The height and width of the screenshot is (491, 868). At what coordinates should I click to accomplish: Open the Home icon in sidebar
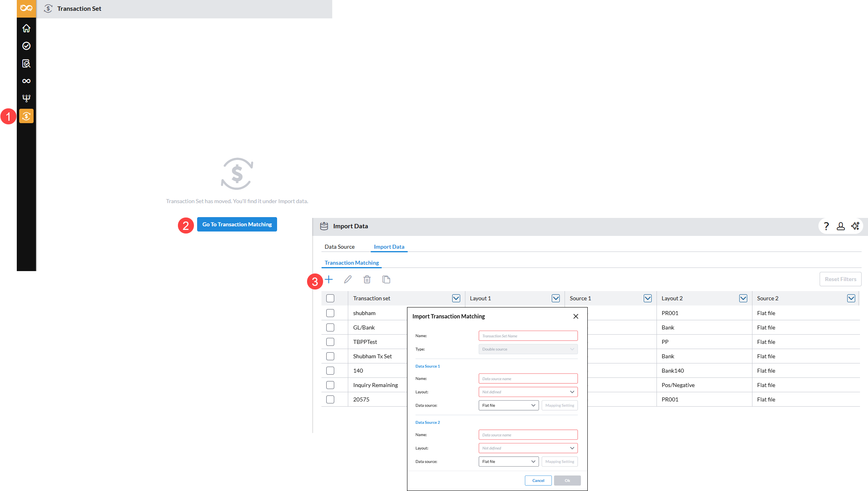coord(26,28)
